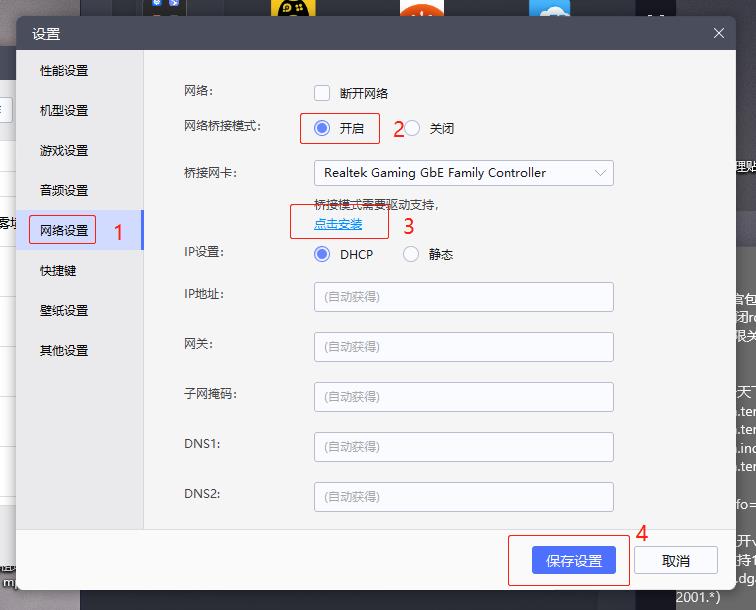Tick the 断开网络 checkbox

[x=322, y=93]
